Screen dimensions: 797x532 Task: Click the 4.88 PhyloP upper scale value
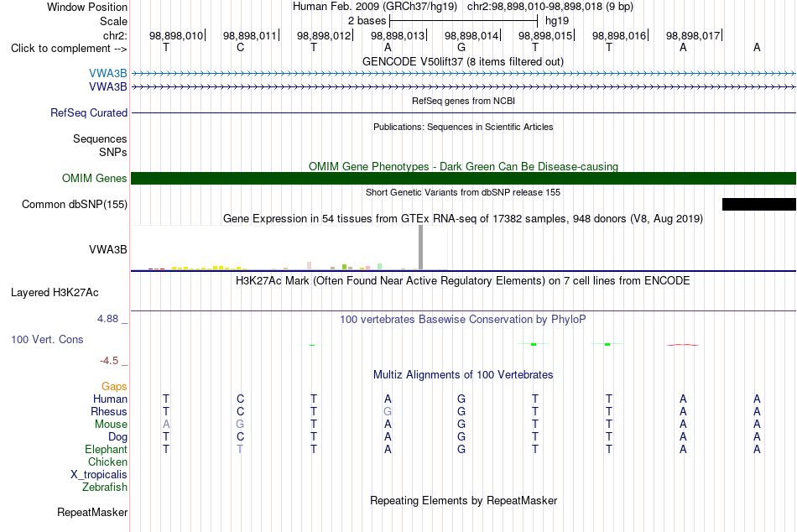(107, 319)
